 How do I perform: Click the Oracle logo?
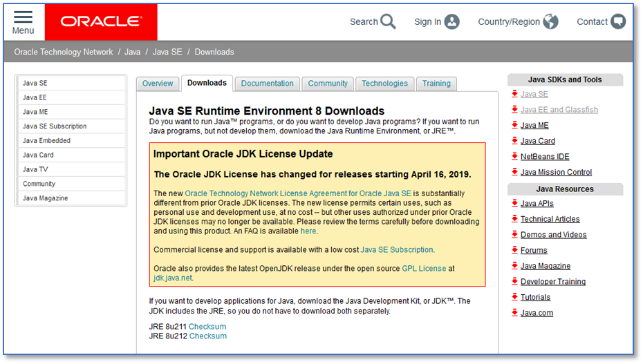101,21
